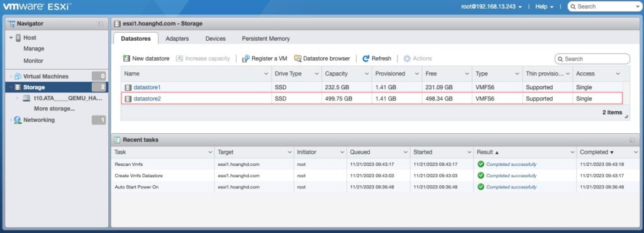
Task: Open the Access column dropdown
Action: [618, 74]
